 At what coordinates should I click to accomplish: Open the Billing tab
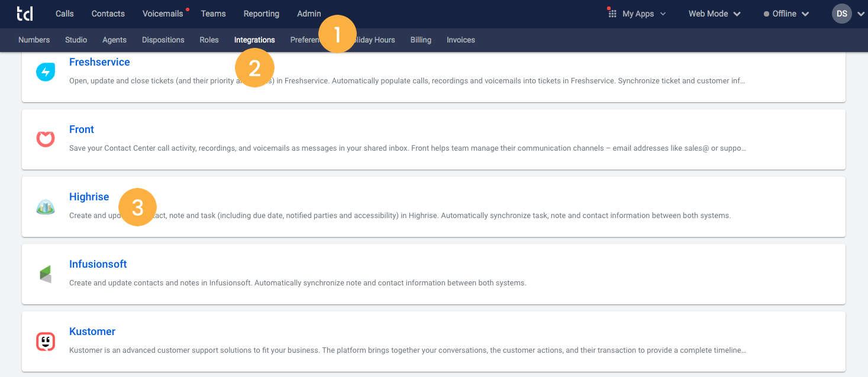421,40
